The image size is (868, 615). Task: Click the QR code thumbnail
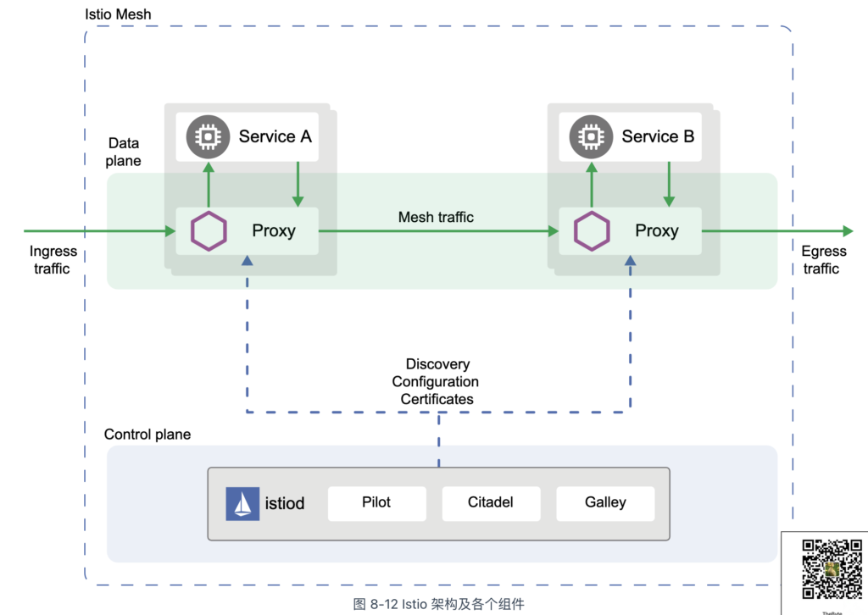pyautogui.click(x=832, y=569)
